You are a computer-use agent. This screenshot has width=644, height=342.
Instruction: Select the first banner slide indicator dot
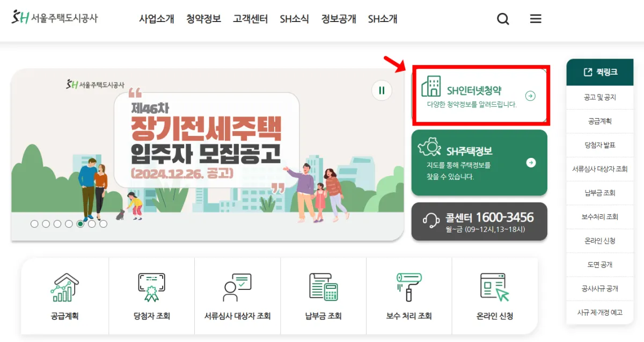pyautogui.click(x=34, y=224)
